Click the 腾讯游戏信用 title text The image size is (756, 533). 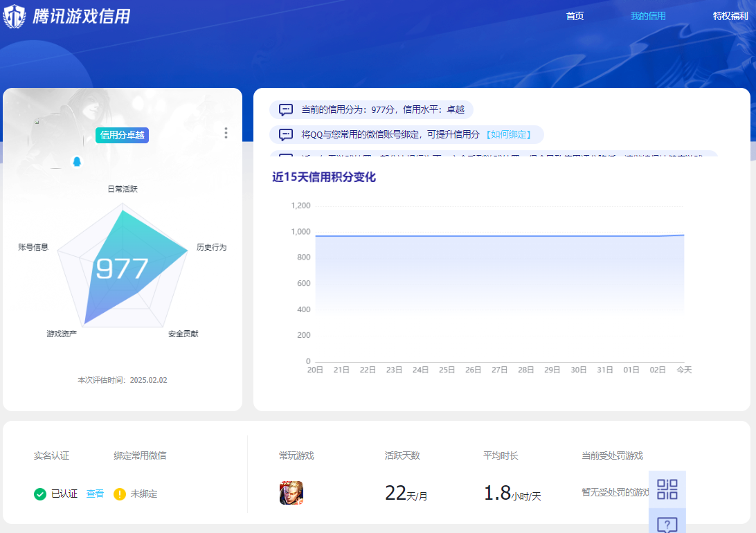[82, 17]
